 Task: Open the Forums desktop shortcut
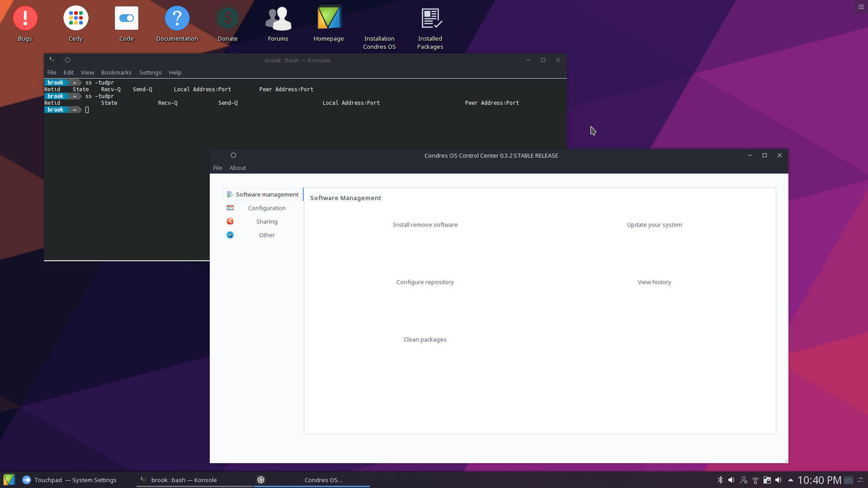(278, 24)
